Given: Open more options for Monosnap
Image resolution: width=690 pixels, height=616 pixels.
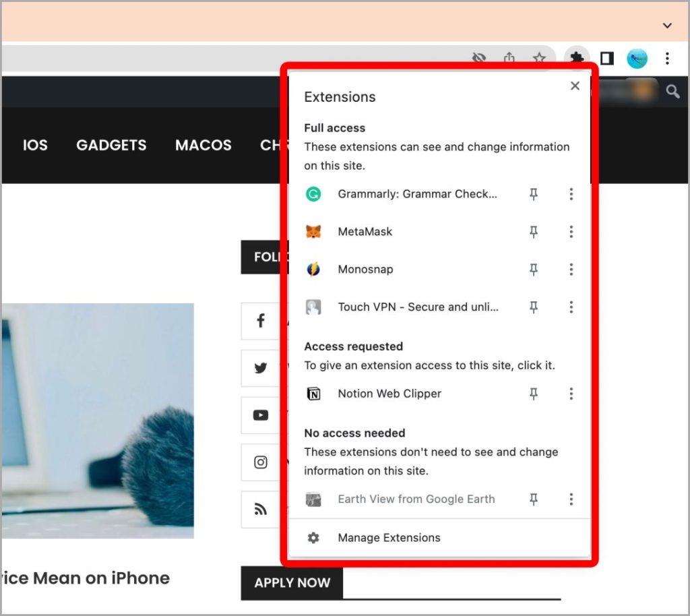Looking at the screenshot, I should coord(571,270).
